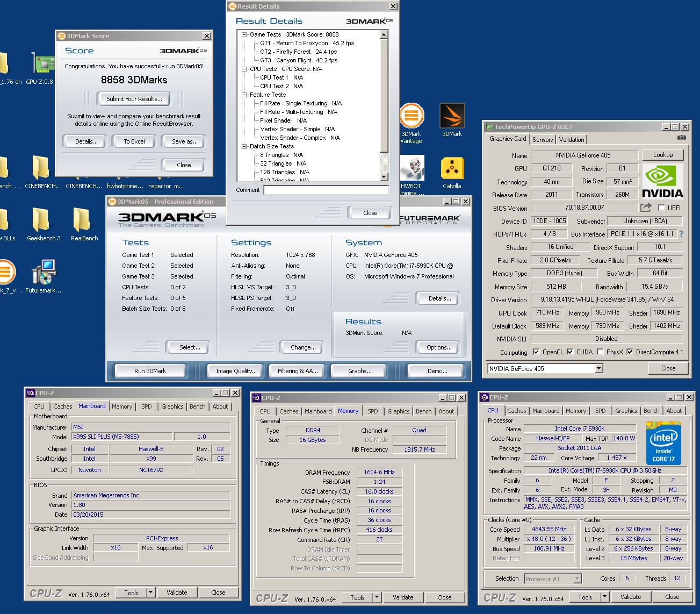Open the Processor #1 selection dropdown
The height and width of the screenshot is (614, 700).
point(577,579)
